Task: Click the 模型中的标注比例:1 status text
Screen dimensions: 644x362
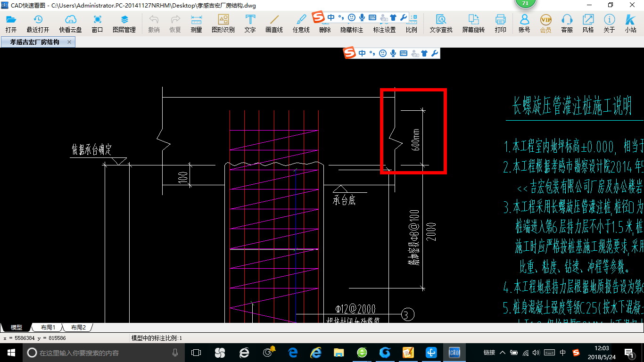Action: 157,338
